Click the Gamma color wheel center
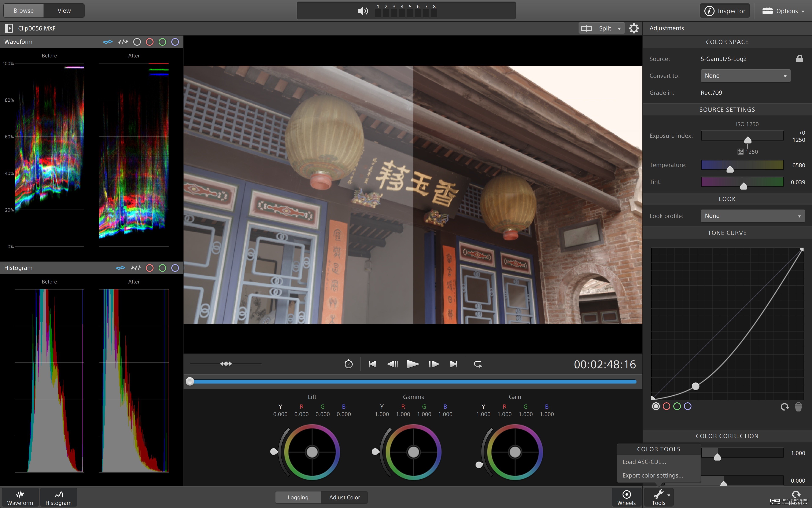The height and width of the screenshot is (508, 812). click(413, 452)
